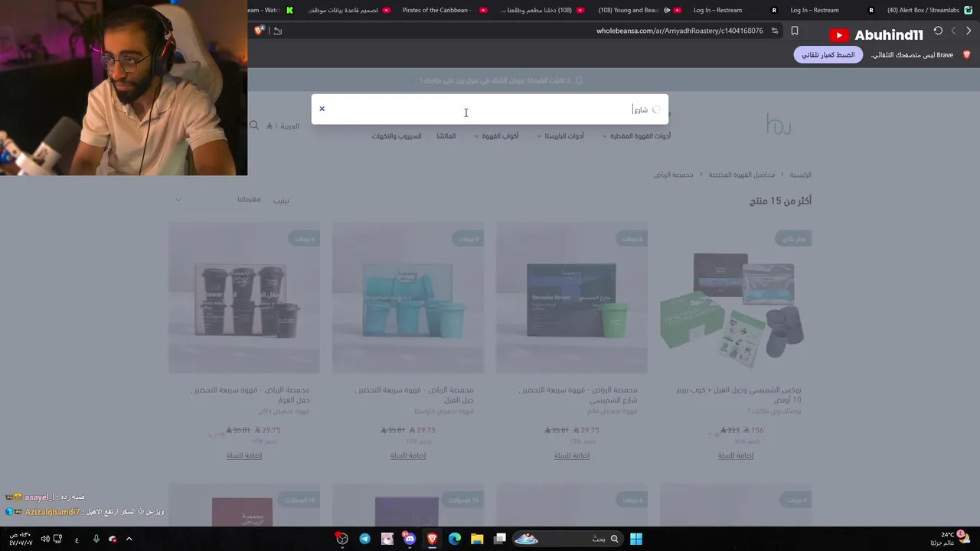The image size is (980, 551).
Task: Click microphone icon in system tray
Action: click(x=96, y=539)
